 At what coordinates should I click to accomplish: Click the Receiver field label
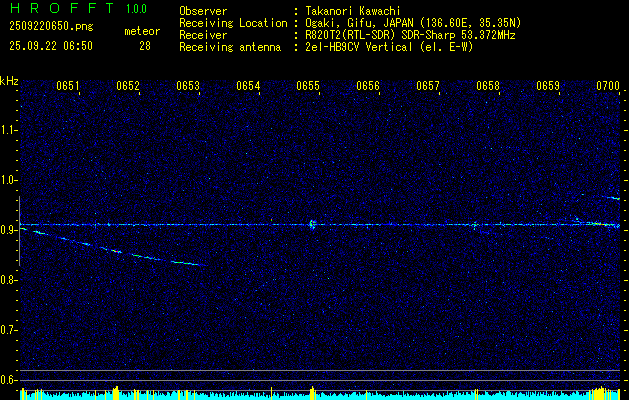pos(203,35)
